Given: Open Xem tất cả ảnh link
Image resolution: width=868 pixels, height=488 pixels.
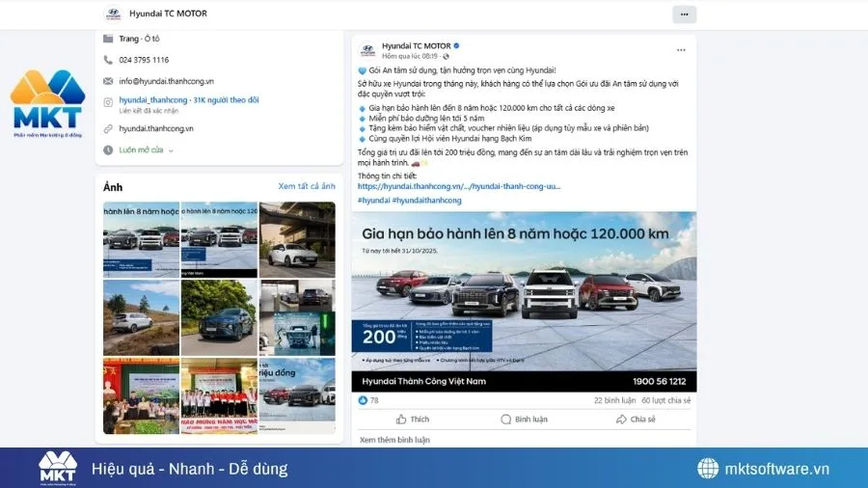Looking at the screenshot, I should (x=307, y=186).
